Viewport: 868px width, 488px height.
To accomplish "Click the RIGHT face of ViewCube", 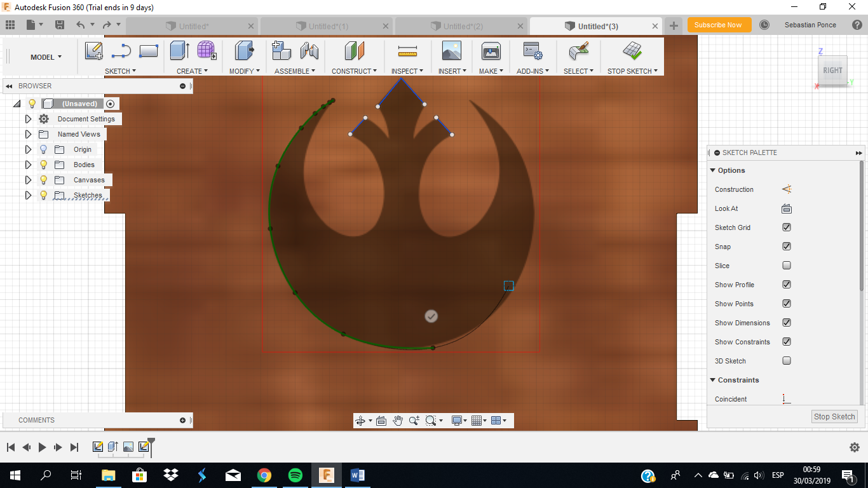I will click(x=832, y=71).
